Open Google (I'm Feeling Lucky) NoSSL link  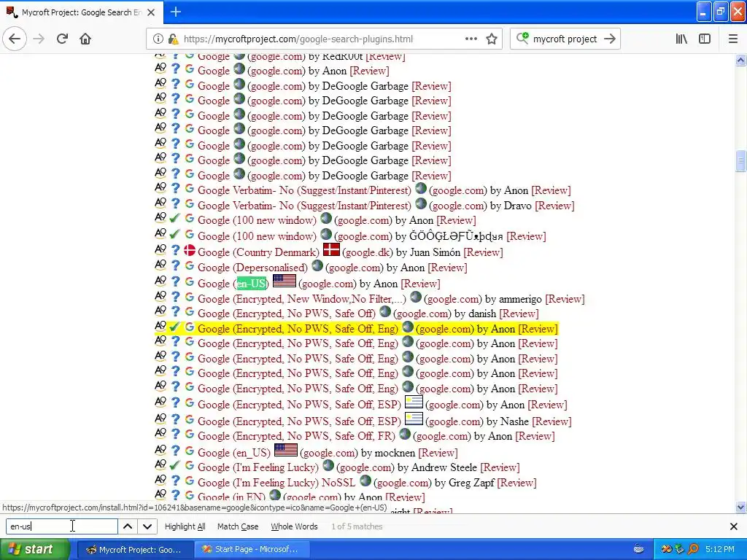(276, 483)
